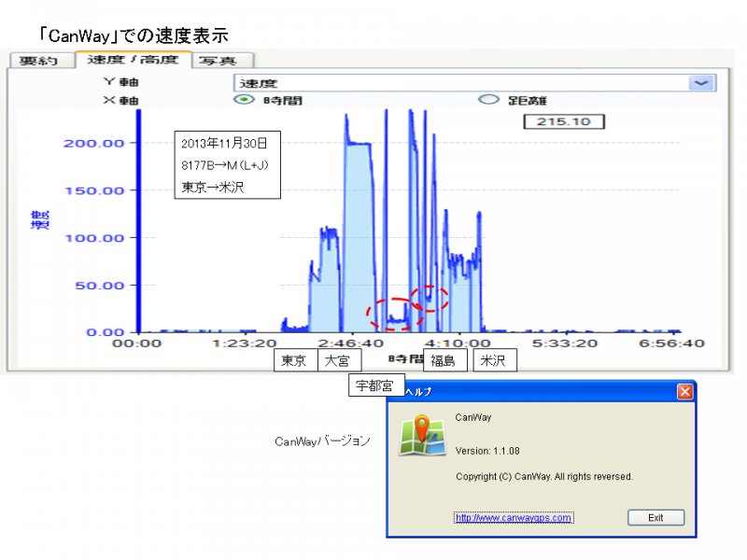Open the www.canwaygps.com link
This screenshot has width=747, height=560.
click(x=514, y=517)
